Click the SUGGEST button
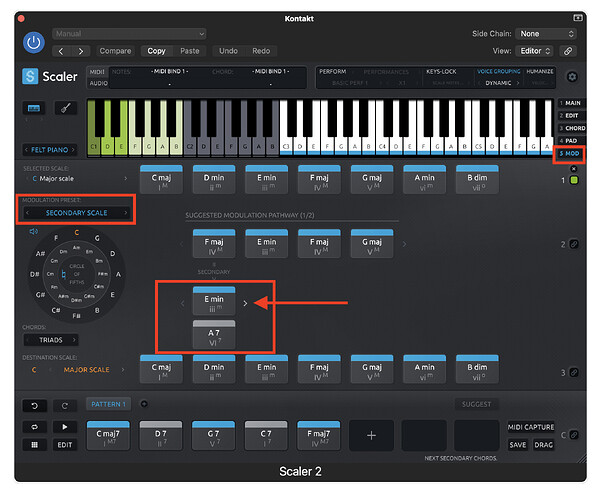601x499 pixels. [476, 404]
